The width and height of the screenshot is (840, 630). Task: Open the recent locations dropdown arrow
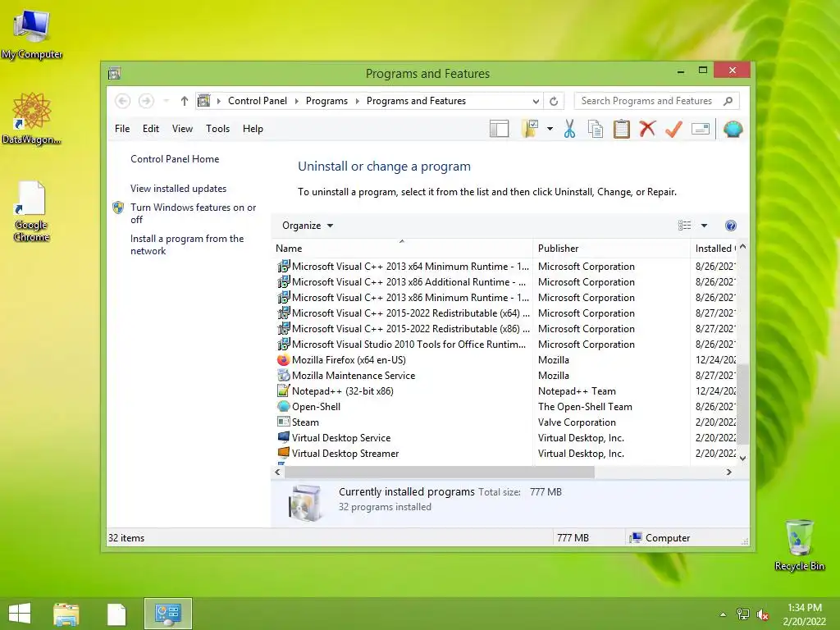coord(166,101)
